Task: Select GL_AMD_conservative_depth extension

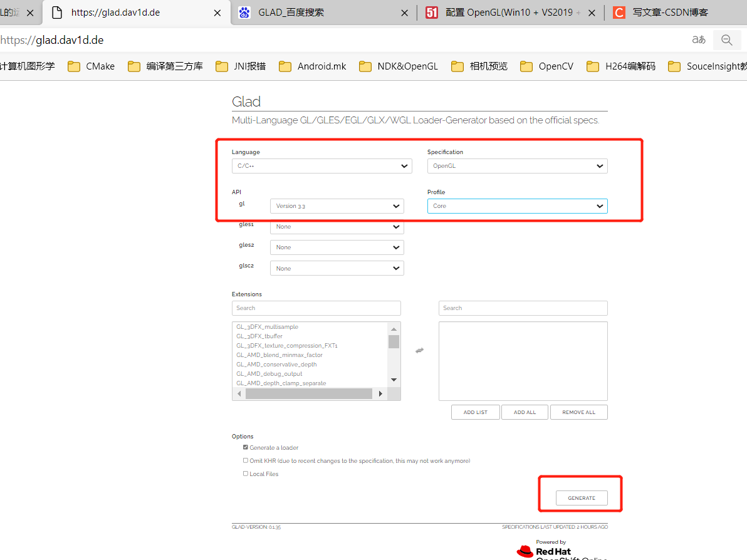Action: [276, 365]
